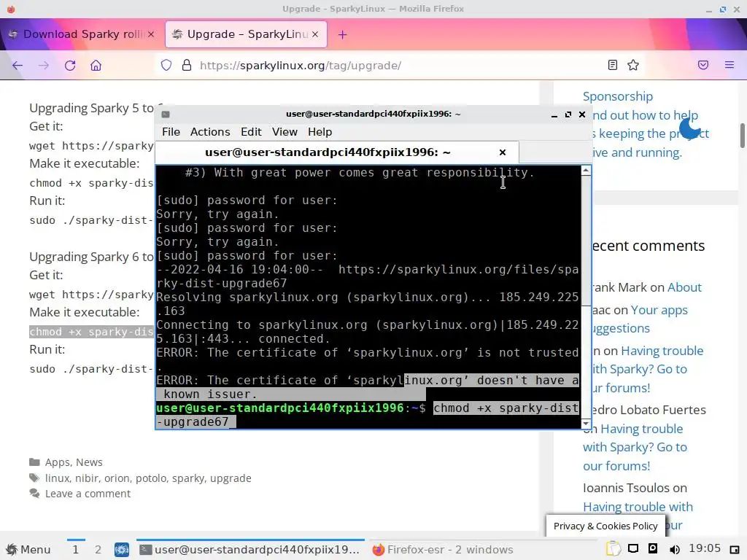Save page to Pocket
747x560 pixels.
pos(703,65)
